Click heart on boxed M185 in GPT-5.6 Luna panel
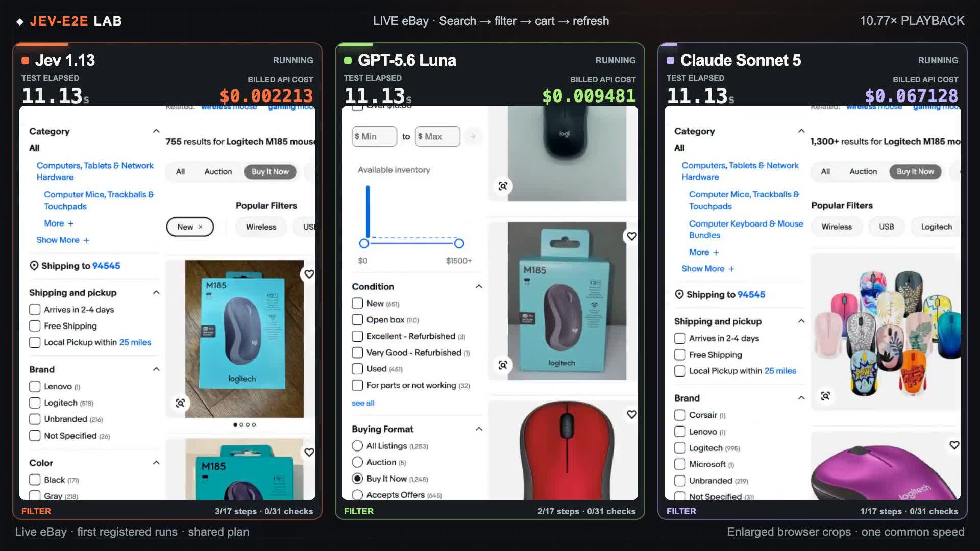The width and height of the screenshot is (980, 551). pos(632,236)
